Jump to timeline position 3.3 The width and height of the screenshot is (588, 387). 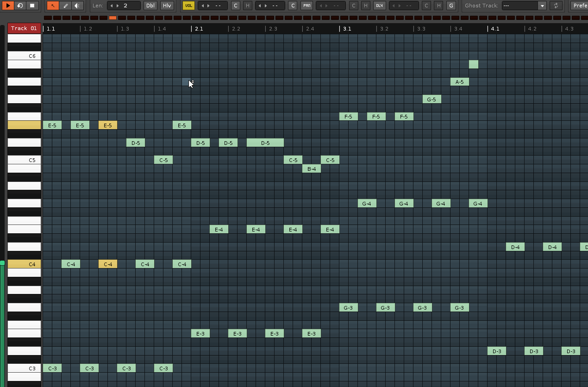421,29
